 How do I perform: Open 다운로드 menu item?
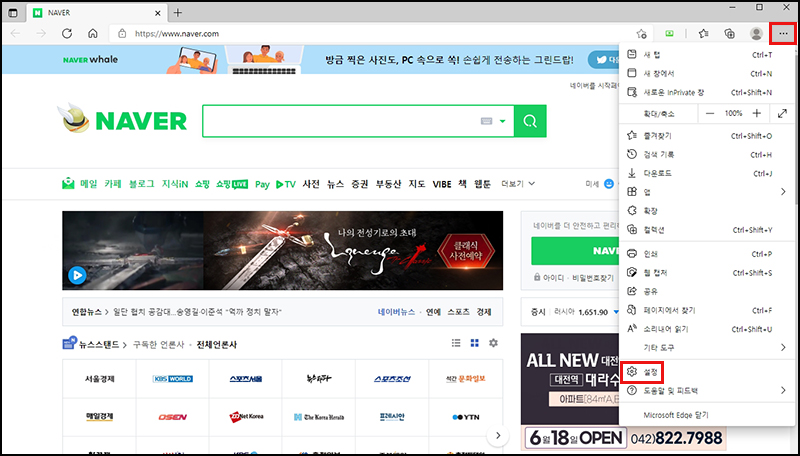click(x=709, y=173)
